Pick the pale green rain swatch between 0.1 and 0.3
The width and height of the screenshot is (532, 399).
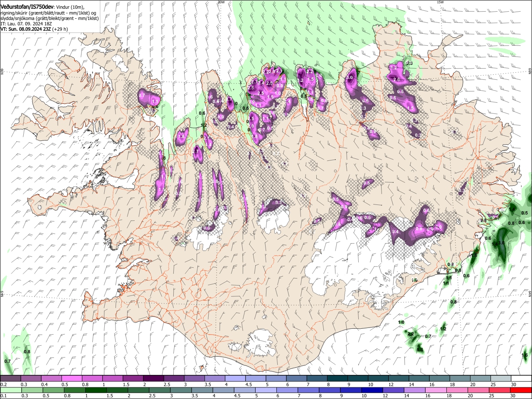click(10, 390)
